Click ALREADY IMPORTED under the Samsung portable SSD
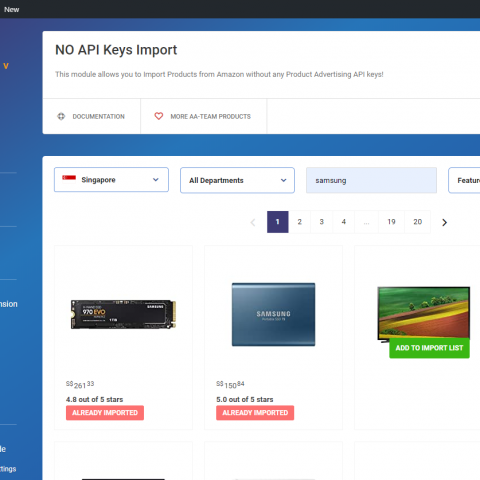 (x=255, y=413)
